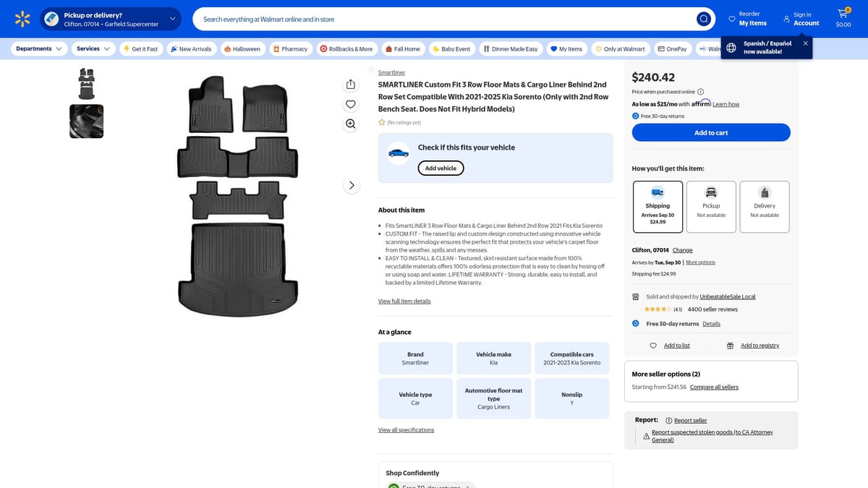
Task: Open Dinner Made Easy category
Action: 511,49
